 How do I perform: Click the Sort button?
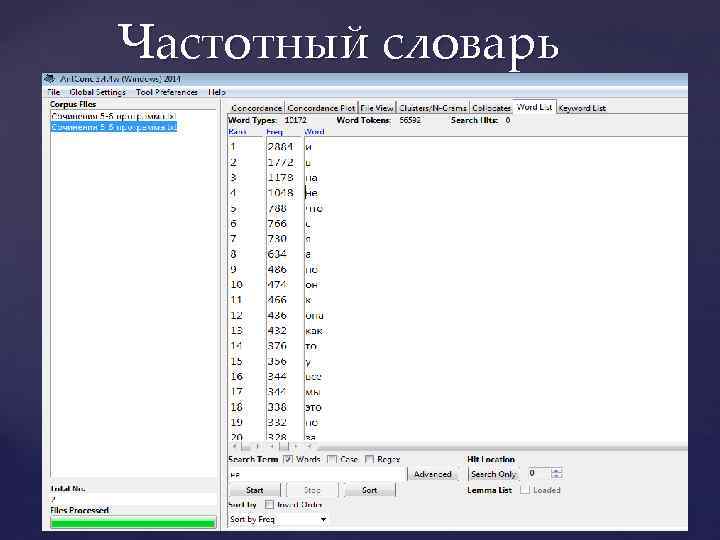click(369, 490)
